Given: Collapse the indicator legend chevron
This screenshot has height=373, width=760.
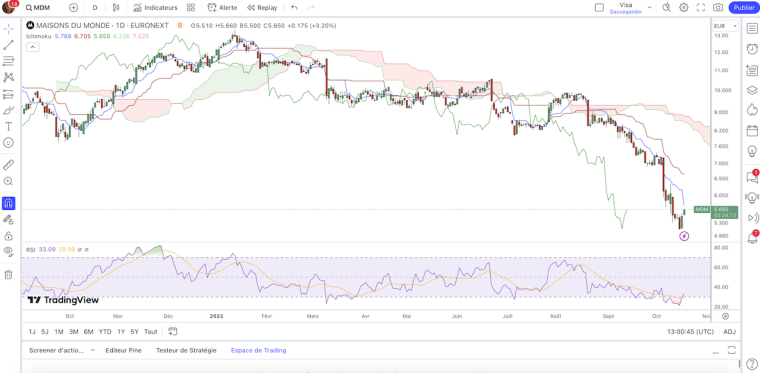Looking at the screenshot, I should click(32, 47).
